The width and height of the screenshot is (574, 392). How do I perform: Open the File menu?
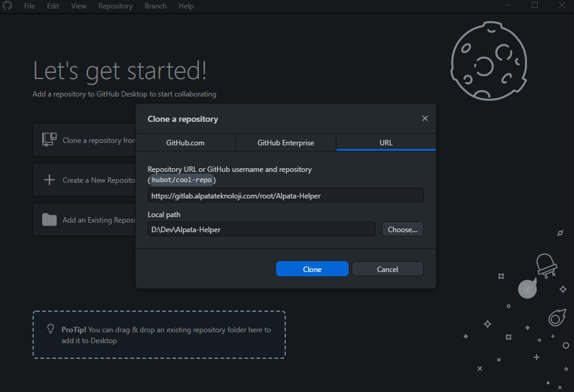pyautogui.click(x=30, y=6)
